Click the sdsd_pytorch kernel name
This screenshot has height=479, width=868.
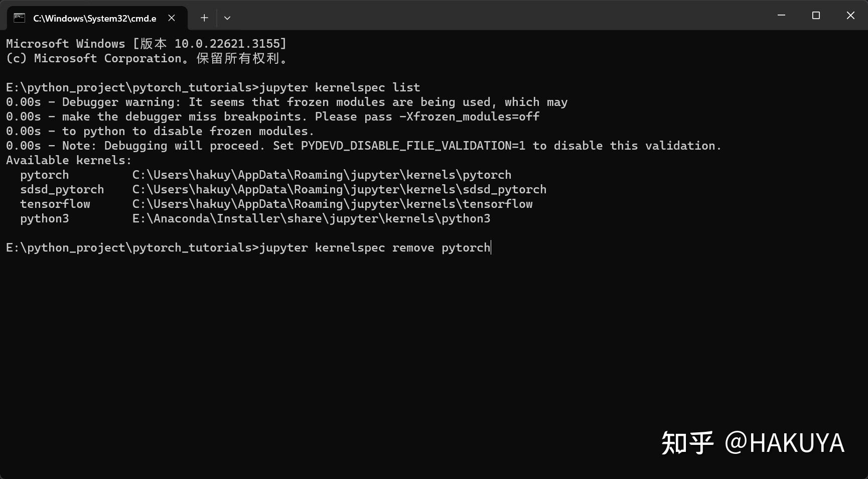point(62,189)
